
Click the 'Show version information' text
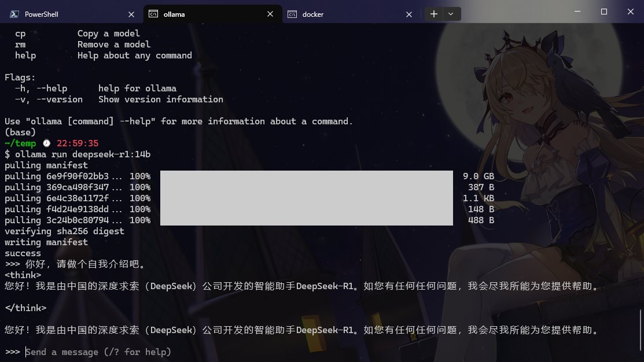pos(161,99)
